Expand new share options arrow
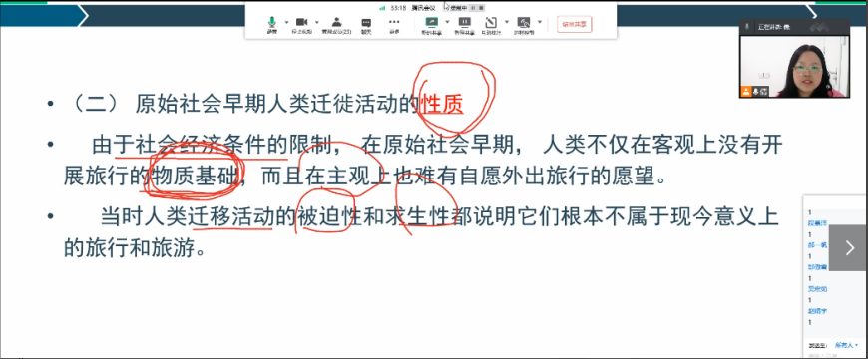 tap(447, 22)
